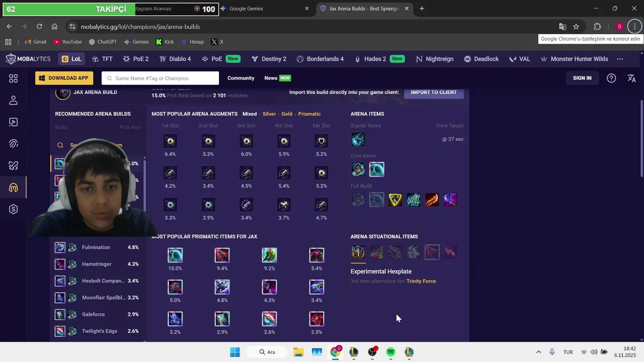
Task: Expand more games with the ellipsis
Action: (620, 59)
